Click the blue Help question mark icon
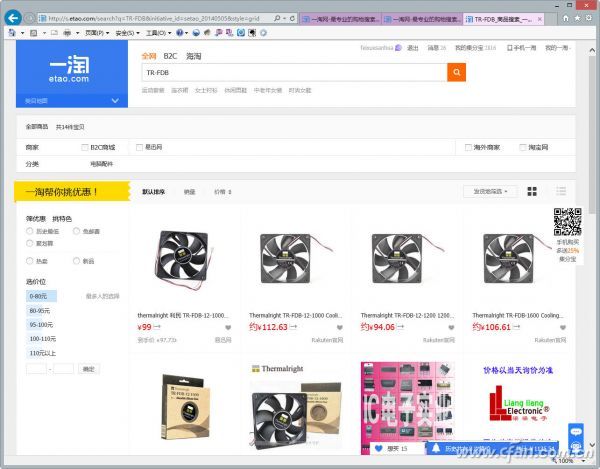The width and height of the screenshot is (600, 469). point(179,33)
